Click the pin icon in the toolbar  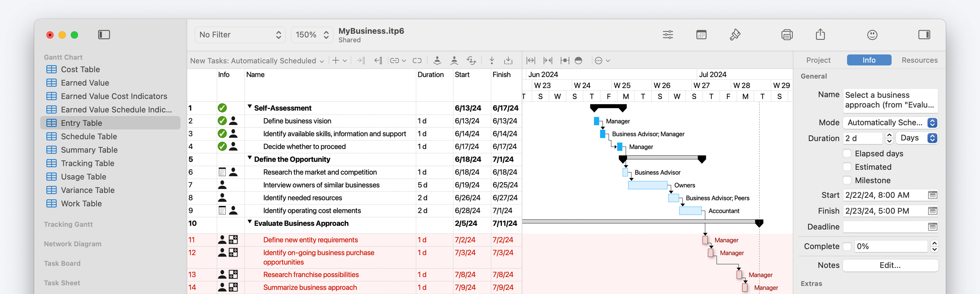[735, 35]
